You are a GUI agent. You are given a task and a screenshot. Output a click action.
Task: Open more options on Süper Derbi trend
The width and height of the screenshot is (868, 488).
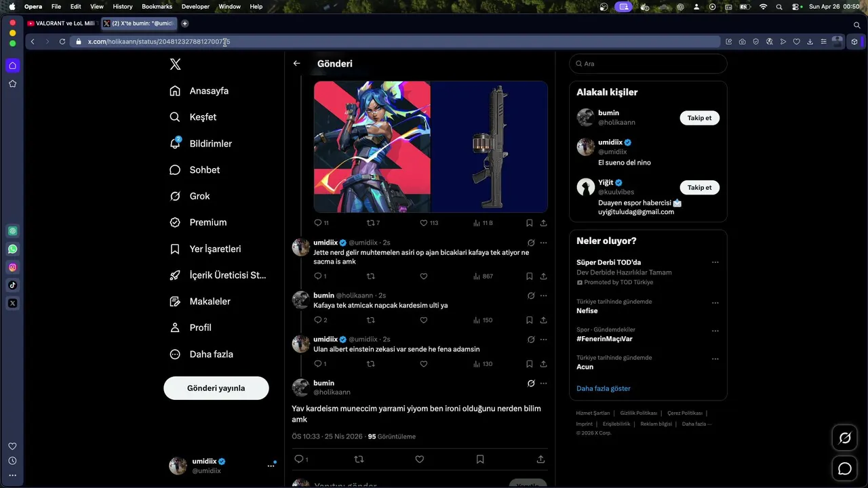pyautogui.click(x=715, y=262)
